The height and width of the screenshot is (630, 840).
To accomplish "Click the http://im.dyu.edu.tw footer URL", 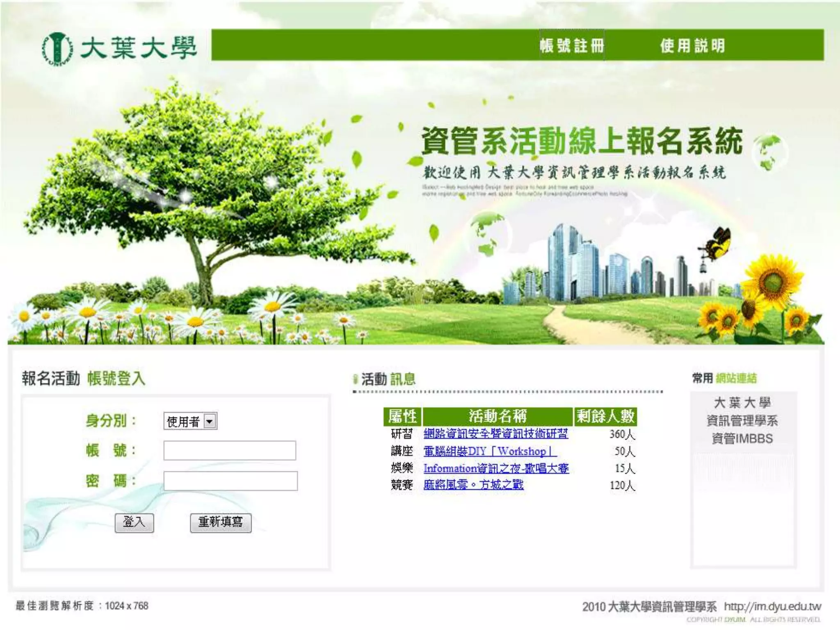I will coord(772,606).
